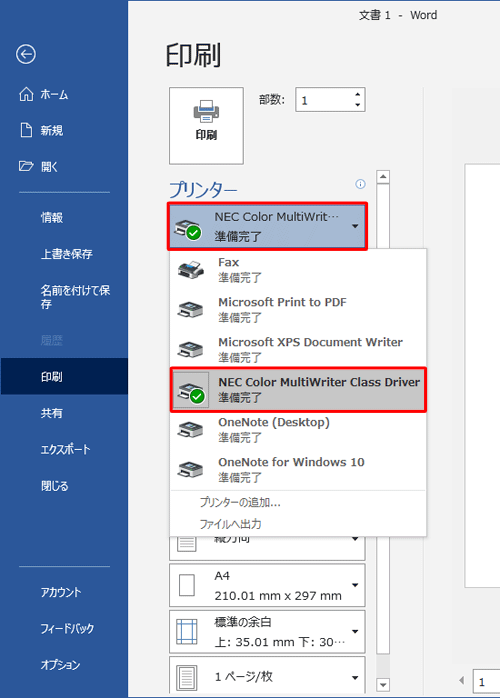Open the 1 ページ/枚 dropdown
The width and height of the screenshot is (500, 698).
tap(267, 675)
